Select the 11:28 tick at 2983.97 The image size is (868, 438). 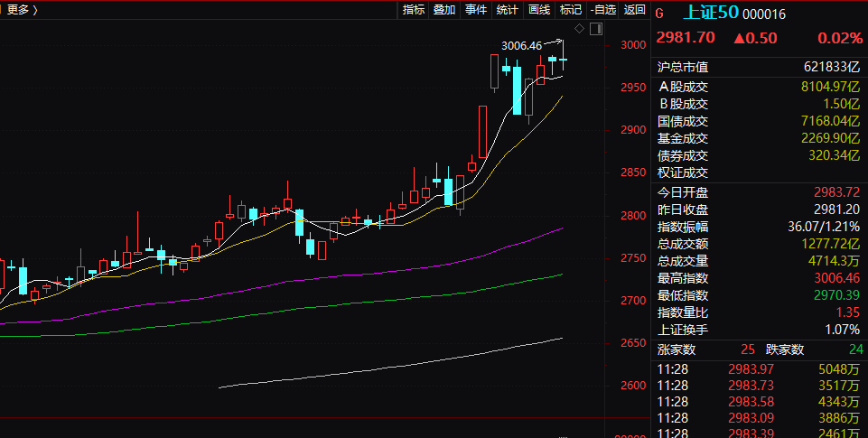pos(759,368)
